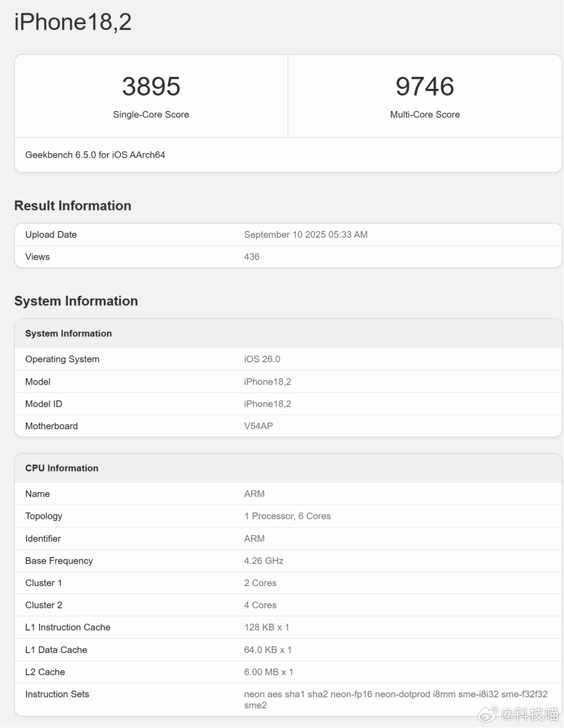Select iPhone18,2 value in Model row

[x=268, y=382]
